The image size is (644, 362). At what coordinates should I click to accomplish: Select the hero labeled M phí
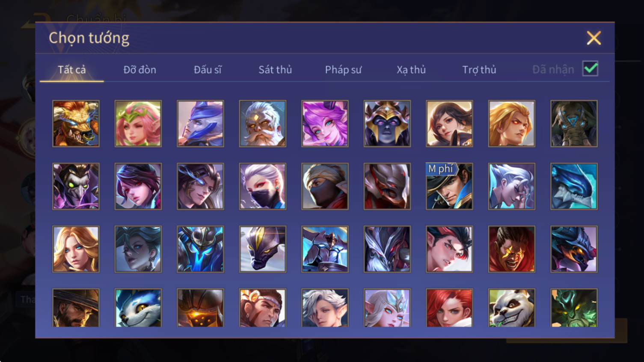pos(449,186)
